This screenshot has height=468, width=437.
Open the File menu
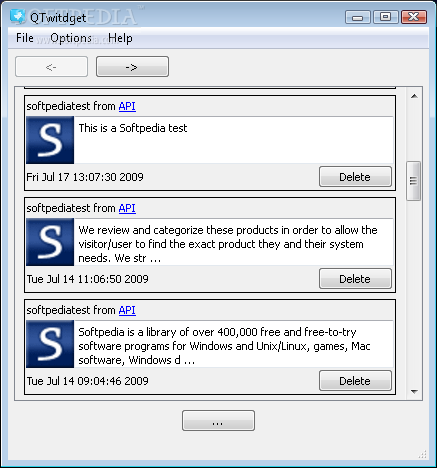(x=25, y=38)
